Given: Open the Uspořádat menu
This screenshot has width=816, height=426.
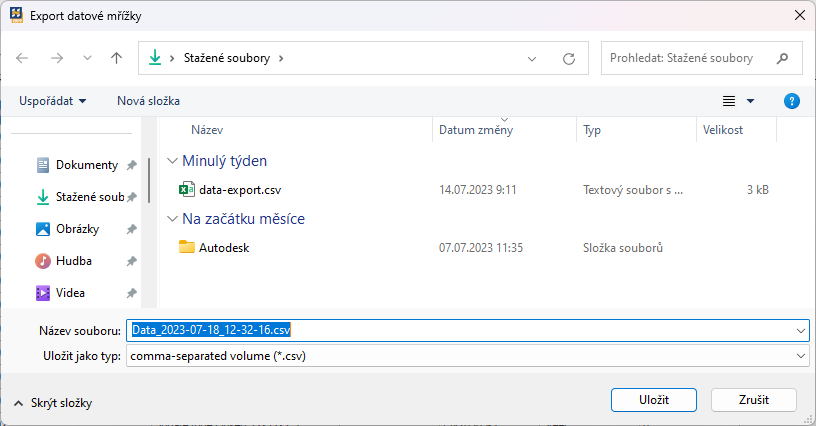Looking at the screenshot, I should [52, 101].
